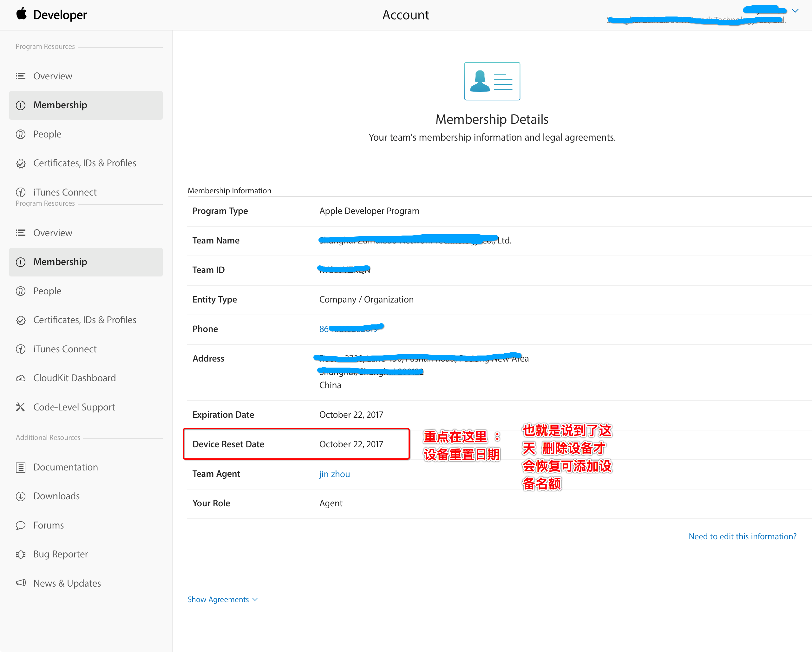Select the lower Certificates, IDs & Profiles item

(85, 320)
